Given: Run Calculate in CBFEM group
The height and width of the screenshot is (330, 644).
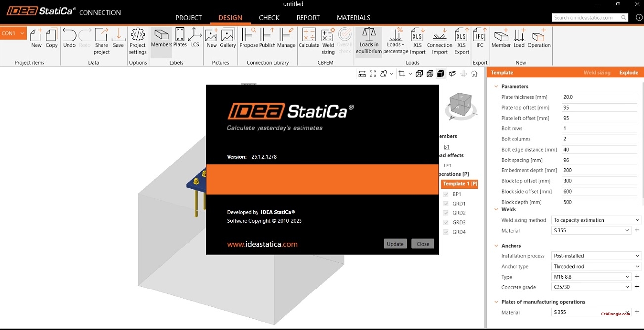Looking at the screenshot, I should [x=309, y=38].
